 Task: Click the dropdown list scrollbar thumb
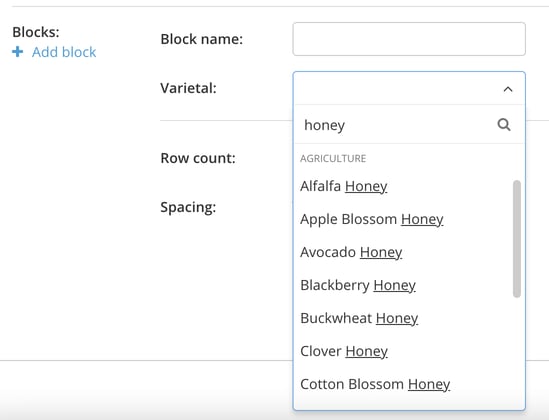coord(517,239)
